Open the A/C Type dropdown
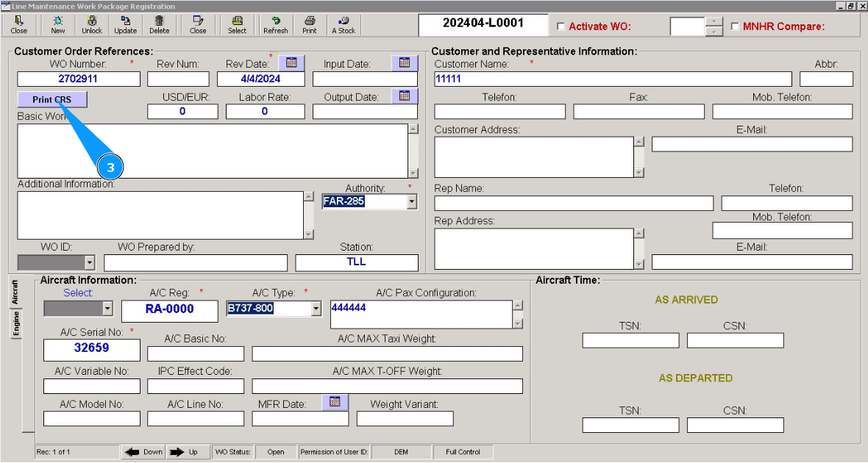The height and width of the screenshot is (463, 868). pyautogui.click(x=317, y=309)
